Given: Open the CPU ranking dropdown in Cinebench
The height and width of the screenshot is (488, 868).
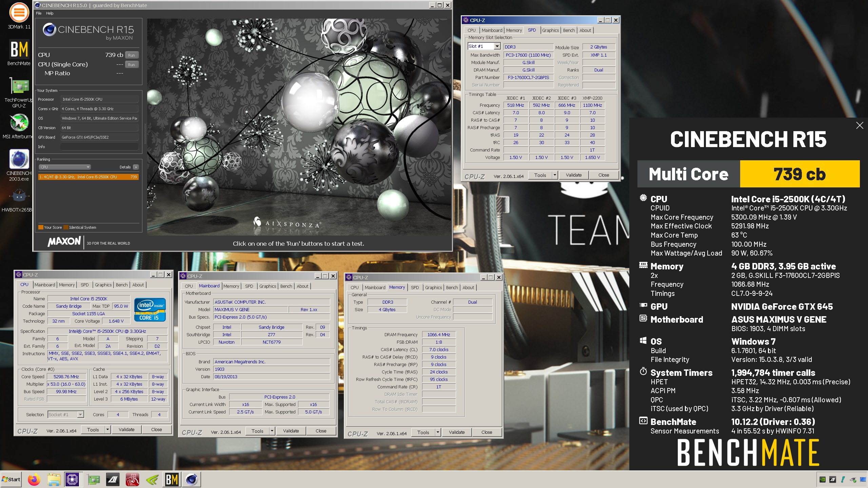Looking at the screenshot, I should (65, 167).
